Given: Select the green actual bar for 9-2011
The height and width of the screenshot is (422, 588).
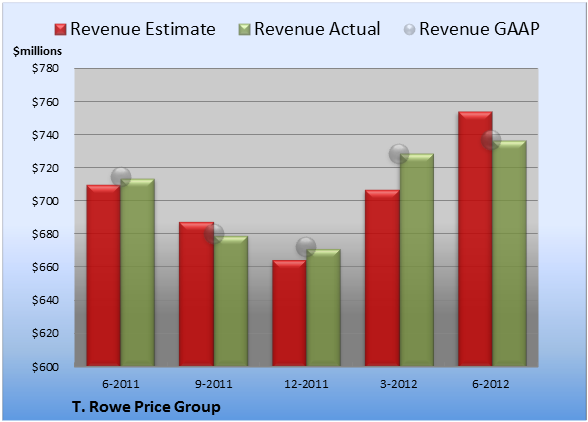Looking at the screenshot, I should (x=230, y=301).
